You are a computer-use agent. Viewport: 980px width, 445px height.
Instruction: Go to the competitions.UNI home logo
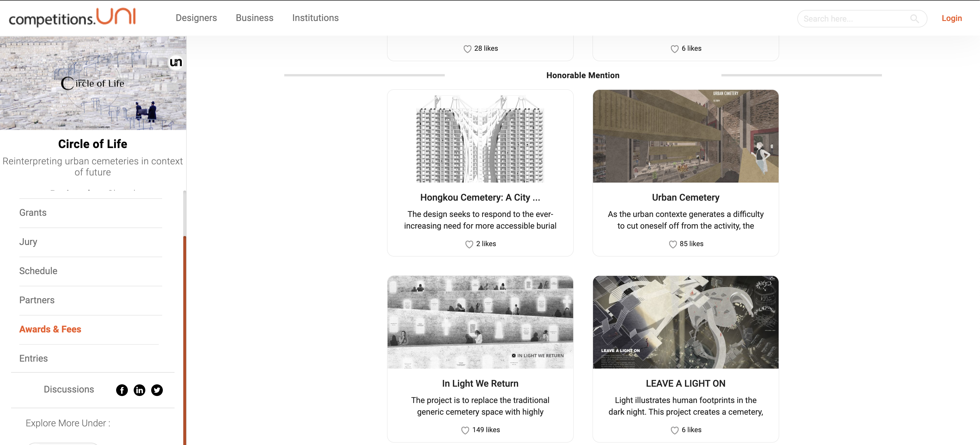(x=72, y=17)
